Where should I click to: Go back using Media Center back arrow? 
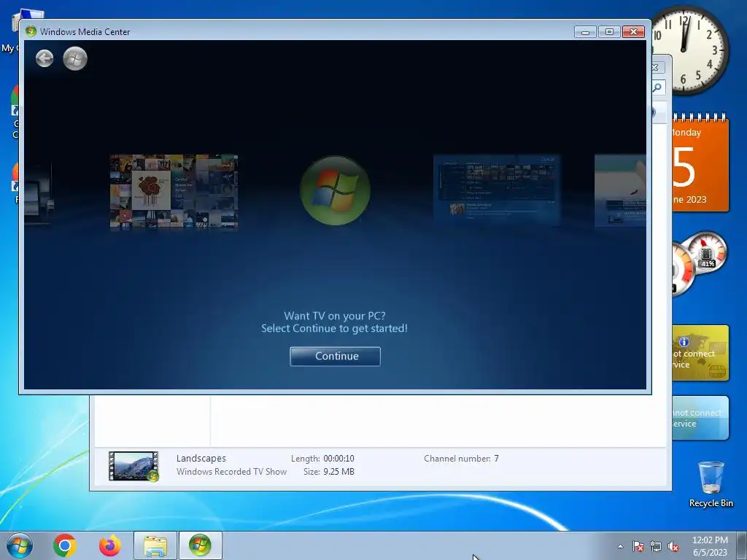click(x=44, y=58)
